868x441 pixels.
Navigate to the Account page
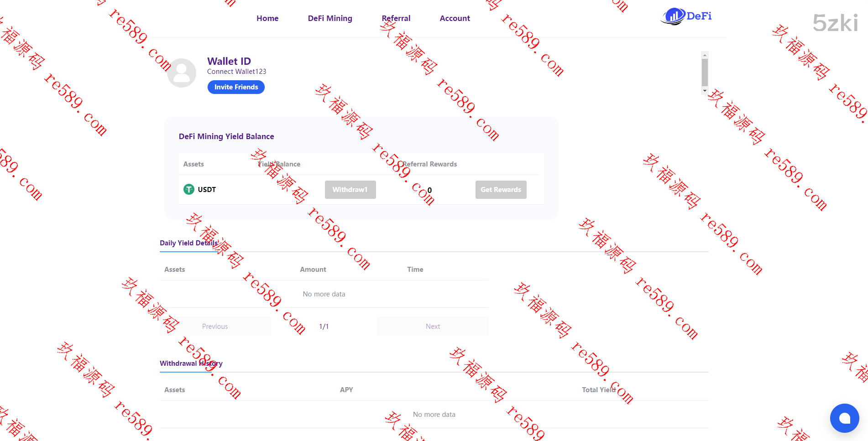point(455,18)
